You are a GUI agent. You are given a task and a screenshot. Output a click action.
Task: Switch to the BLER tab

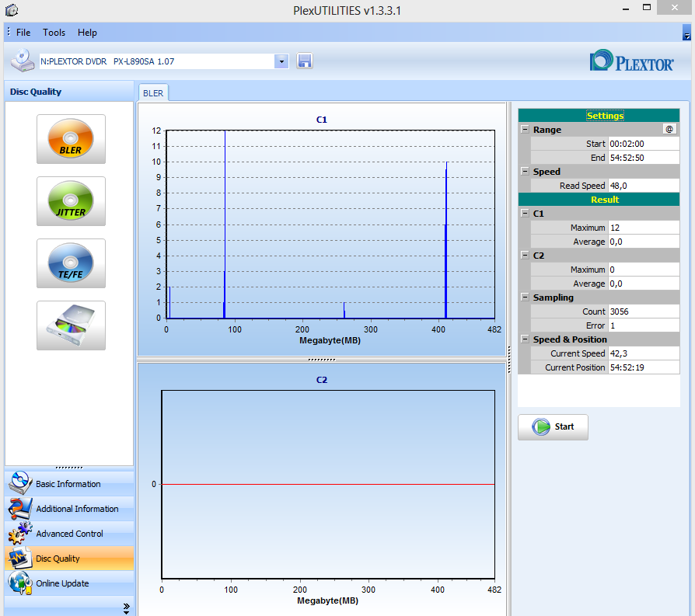click(153, 93)
